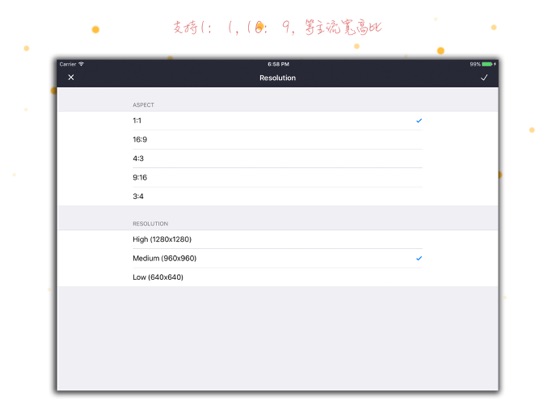Select High (1280x1280) resolution

tap(277, 239)
